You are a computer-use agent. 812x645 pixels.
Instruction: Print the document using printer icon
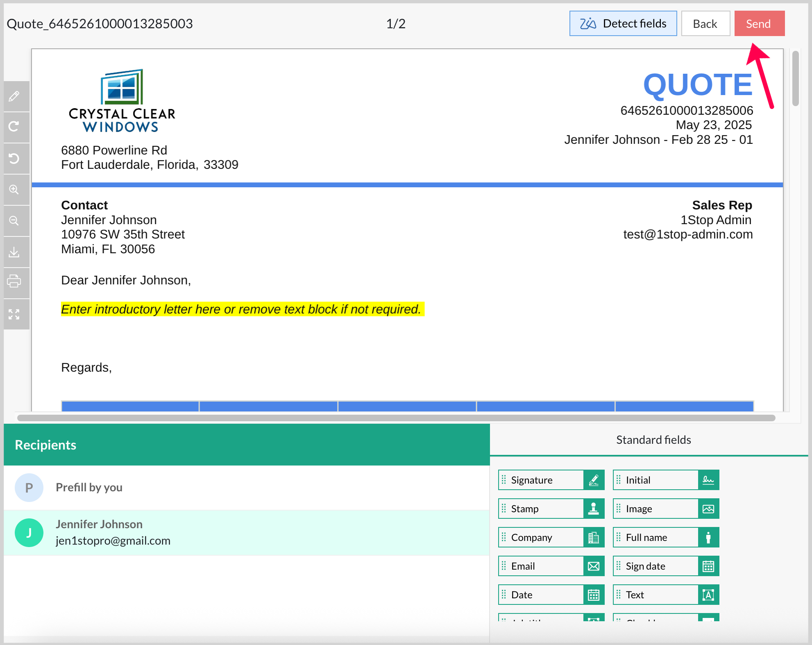pyautogui.click(x=14, y=282)
